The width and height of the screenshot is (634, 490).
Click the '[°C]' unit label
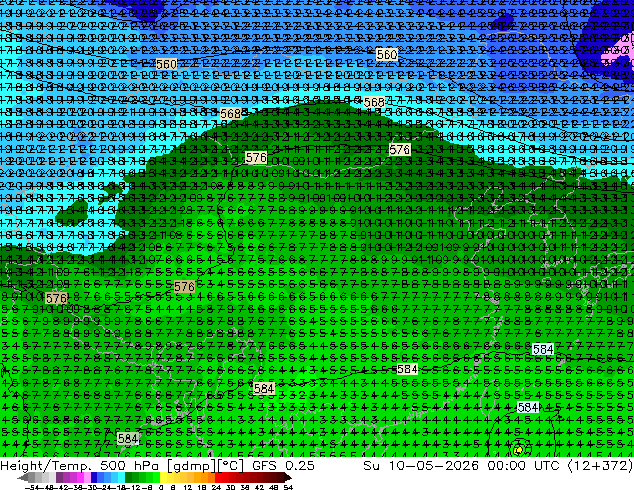tap(229, 466)
